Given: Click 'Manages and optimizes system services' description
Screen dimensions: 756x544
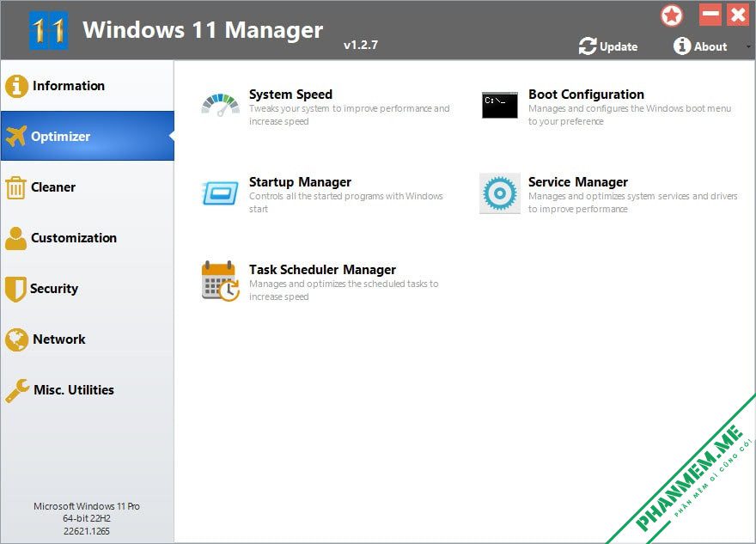Looking at the screenshot, I should point(632,203).
